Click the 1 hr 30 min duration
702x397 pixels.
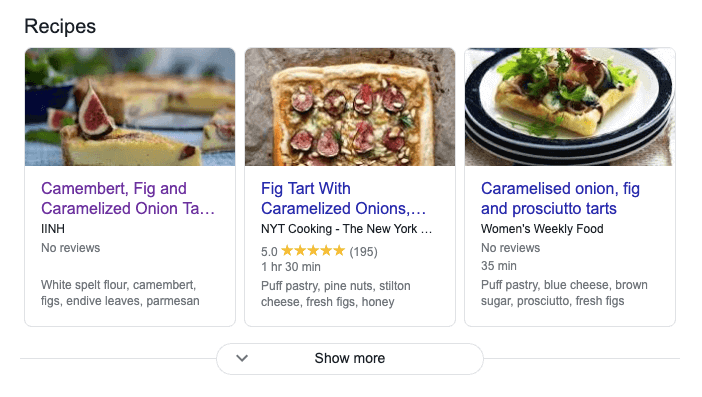click(x=291, y=267)
